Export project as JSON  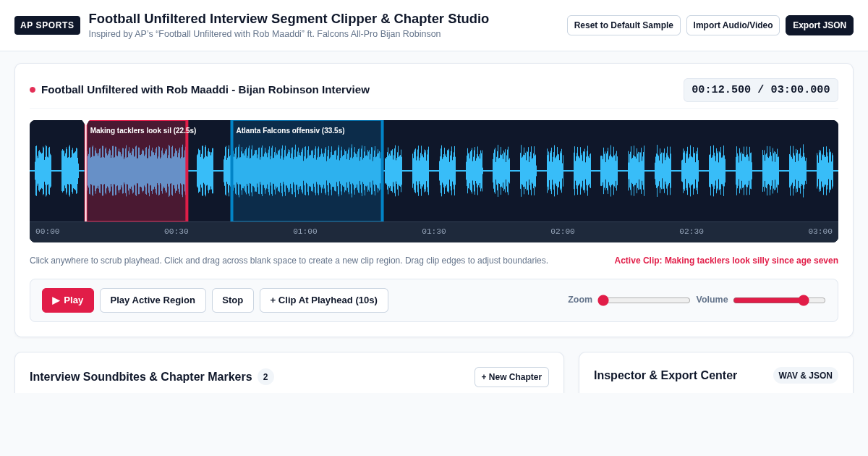820,25
